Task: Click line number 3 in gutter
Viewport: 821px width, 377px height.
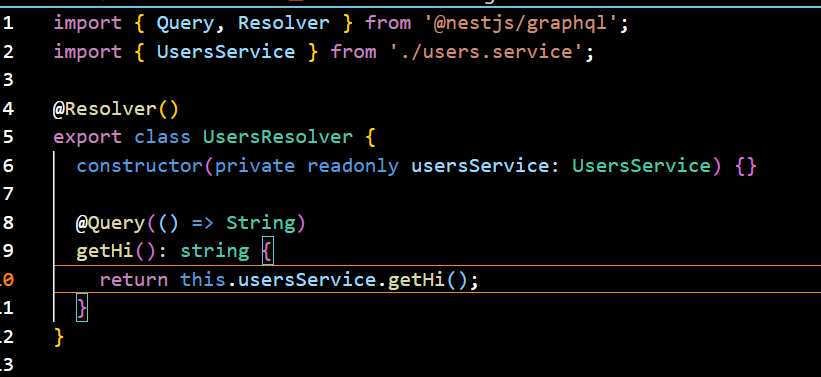Action: point(8,80)
